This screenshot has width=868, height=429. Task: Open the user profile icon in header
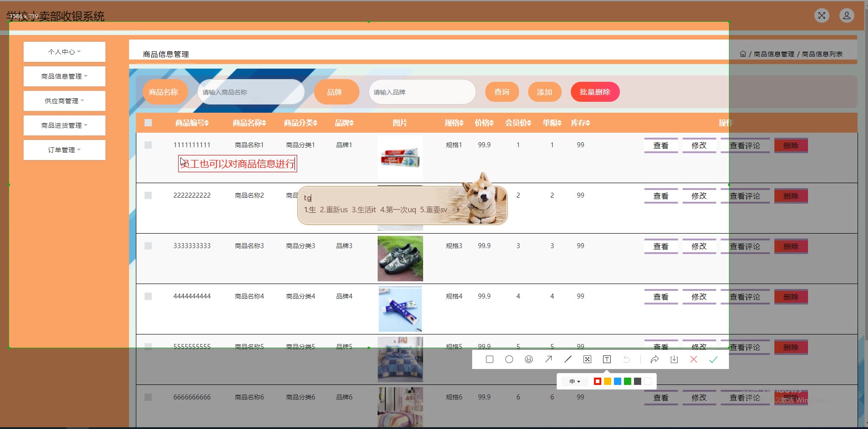point(847,15)
